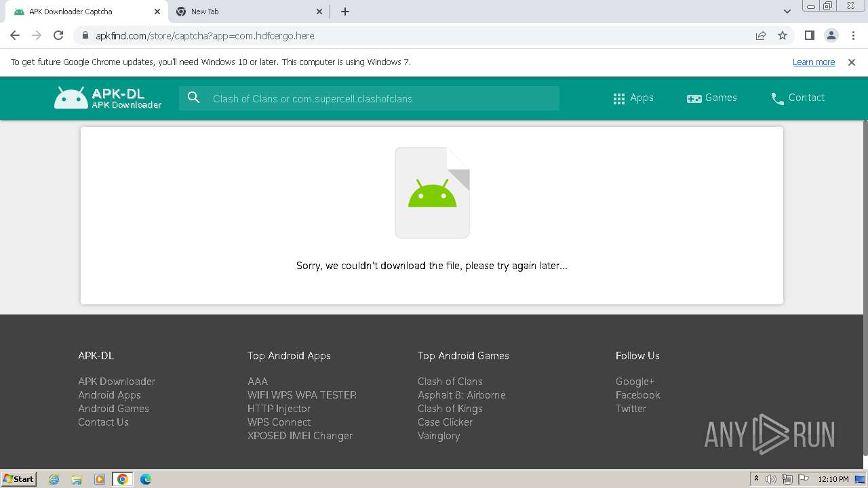This screenshot has height=488, width=868.
Task: Open the Learn more link
Action: [814, 62]
